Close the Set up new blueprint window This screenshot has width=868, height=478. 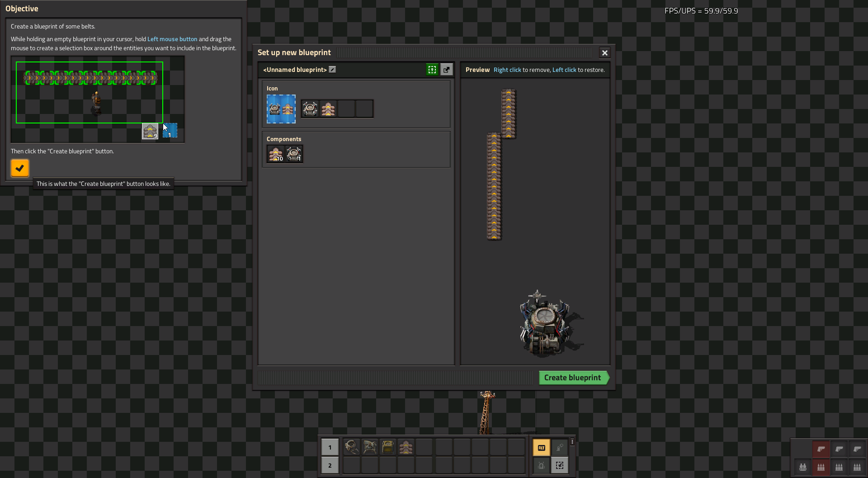point(605,53)
